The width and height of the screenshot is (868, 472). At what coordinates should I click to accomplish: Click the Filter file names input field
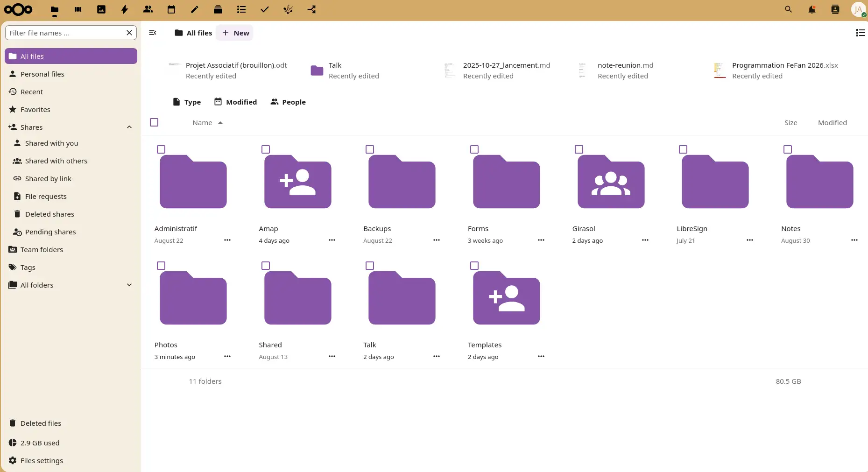65,33
